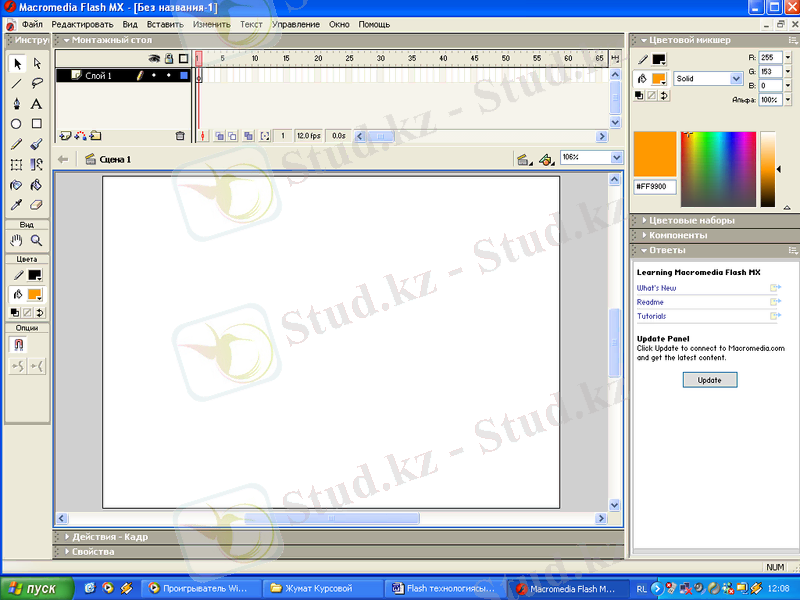Click the #FF9900 hex color field
The width and height of the screenshot is (800, 600).
click(x=655, y=187)
